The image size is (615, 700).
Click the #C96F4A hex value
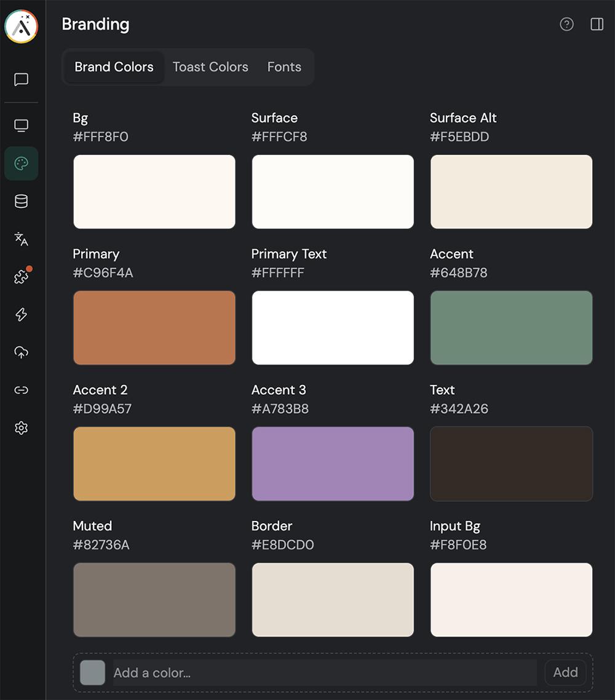click(103, 272)
